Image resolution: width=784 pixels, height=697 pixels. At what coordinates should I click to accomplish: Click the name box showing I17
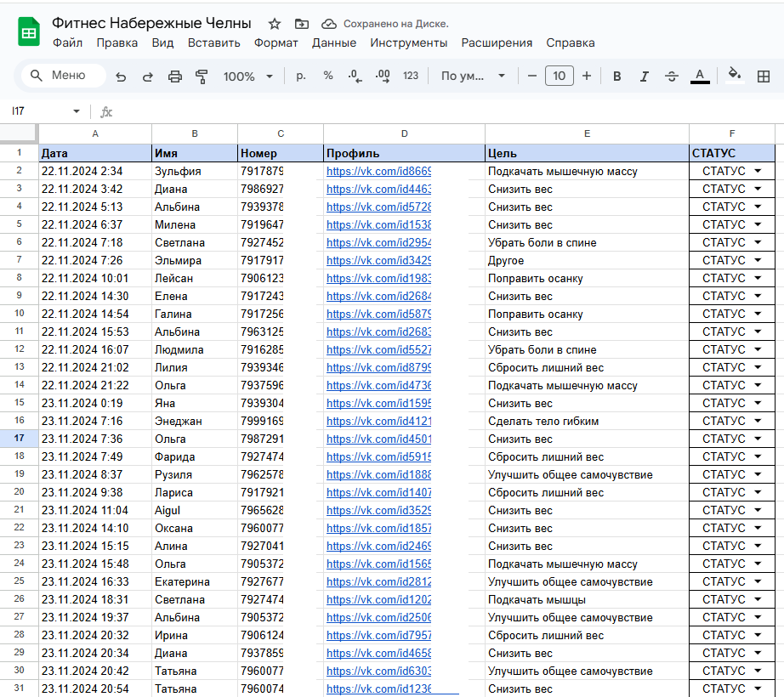click(41, 111)
